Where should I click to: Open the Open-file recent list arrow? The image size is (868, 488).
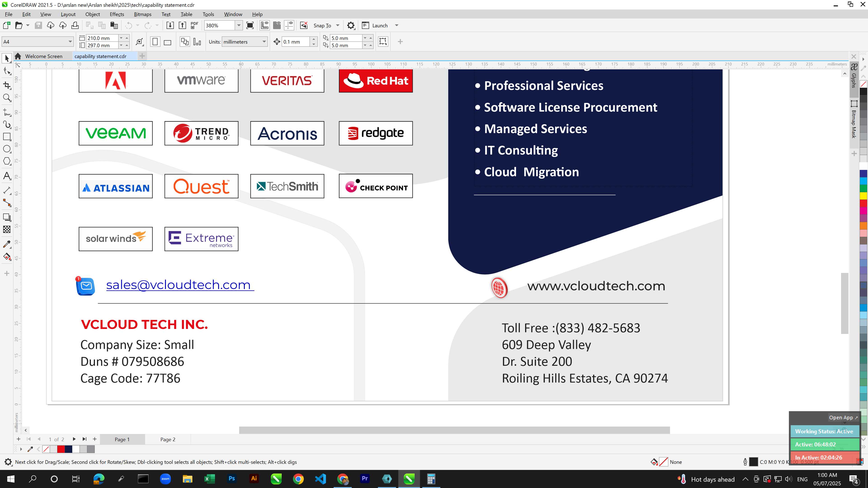tap(28, 25)
